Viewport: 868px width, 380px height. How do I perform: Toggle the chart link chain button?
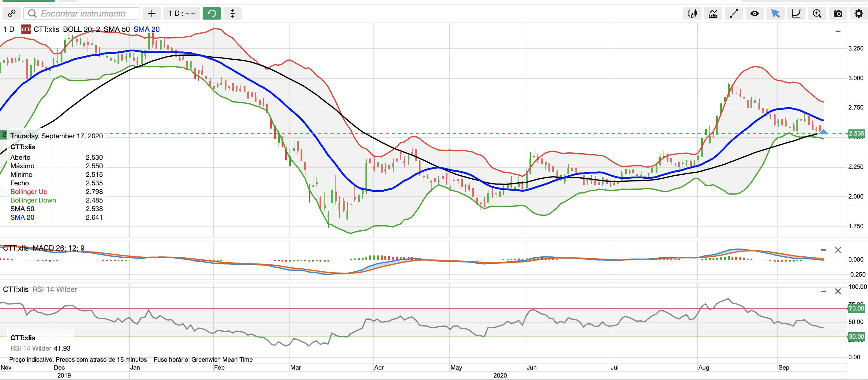pyautogui.click(x=11, y=13)
